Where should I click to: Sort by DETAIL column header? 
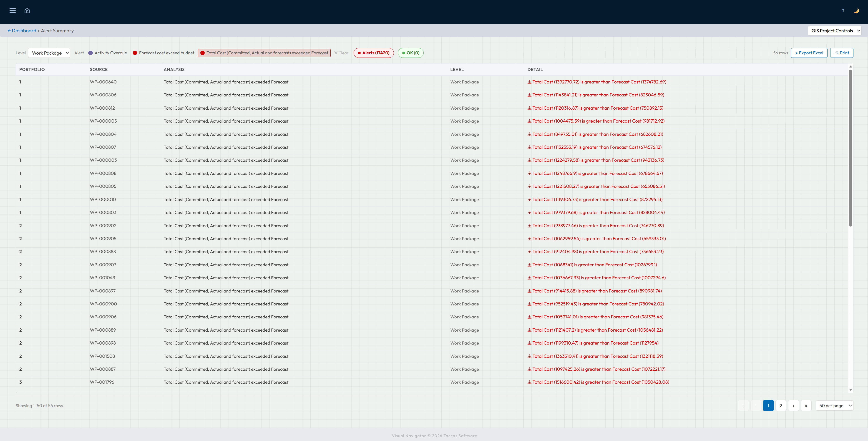535,69
